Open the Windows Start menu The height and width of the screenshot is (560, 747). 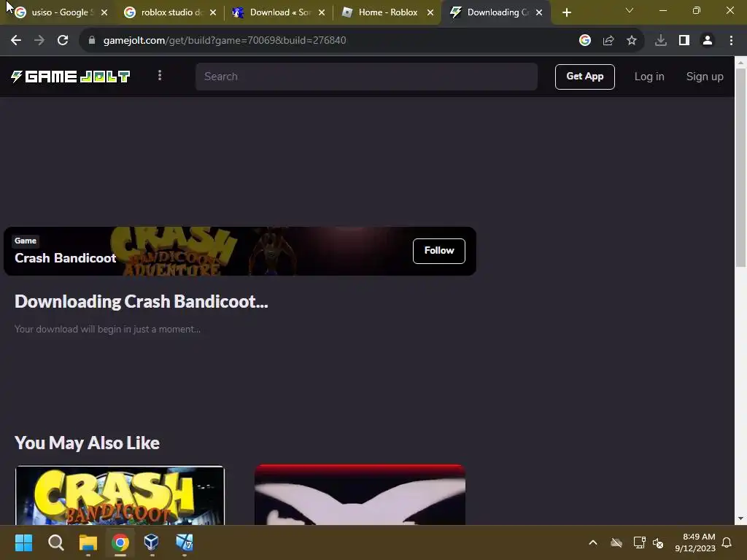coord(23,542)
